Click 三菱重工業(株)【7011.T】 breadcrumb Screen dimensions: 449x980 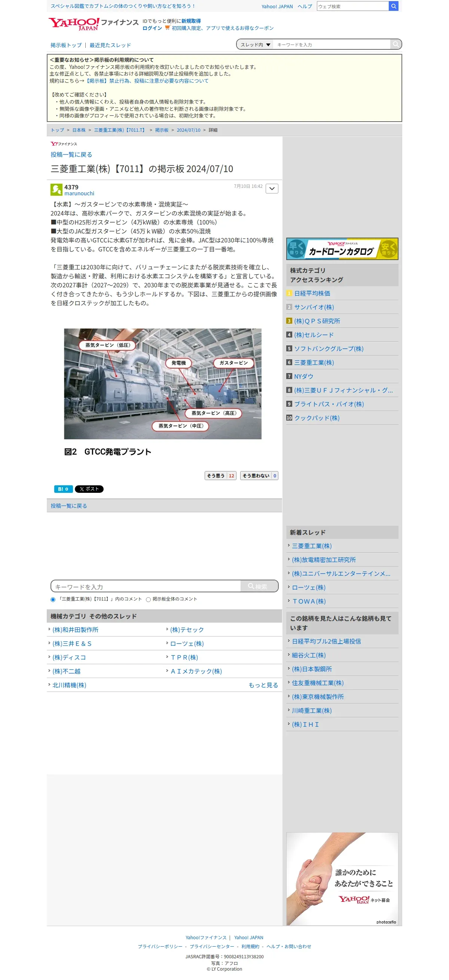click(120, 130)
